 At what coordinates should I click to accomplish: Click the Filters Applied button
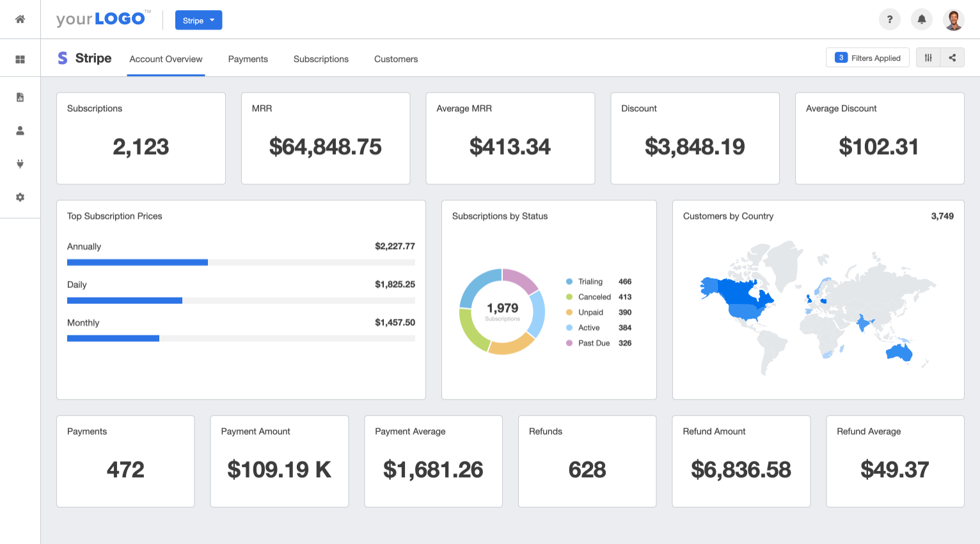tap(867, 58)
